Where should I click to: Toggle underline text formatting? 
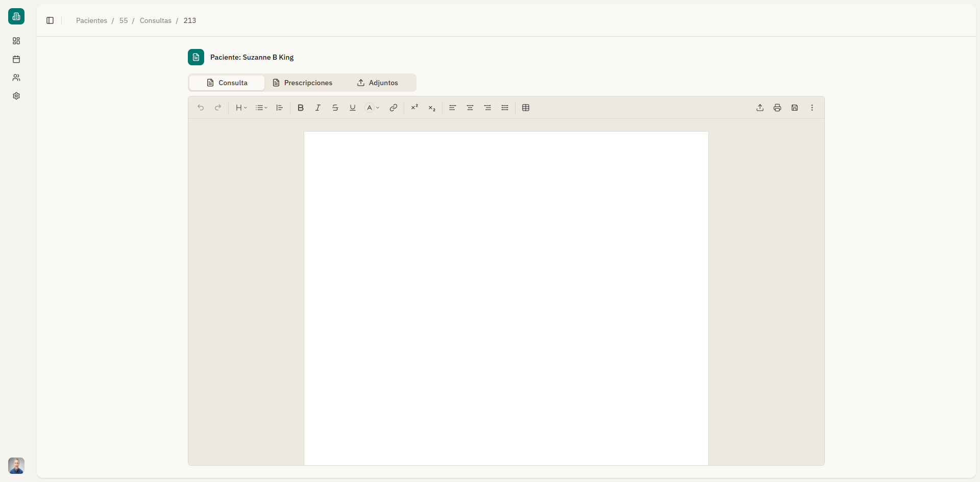pyautogui.click(x=353, y=108)
